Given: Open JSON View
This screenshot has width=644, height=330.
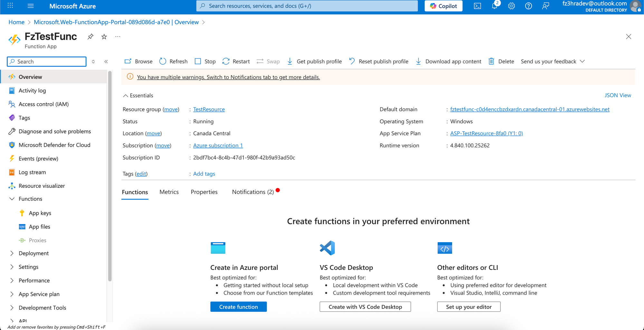Looking at the screenshot, I should 618,95.
